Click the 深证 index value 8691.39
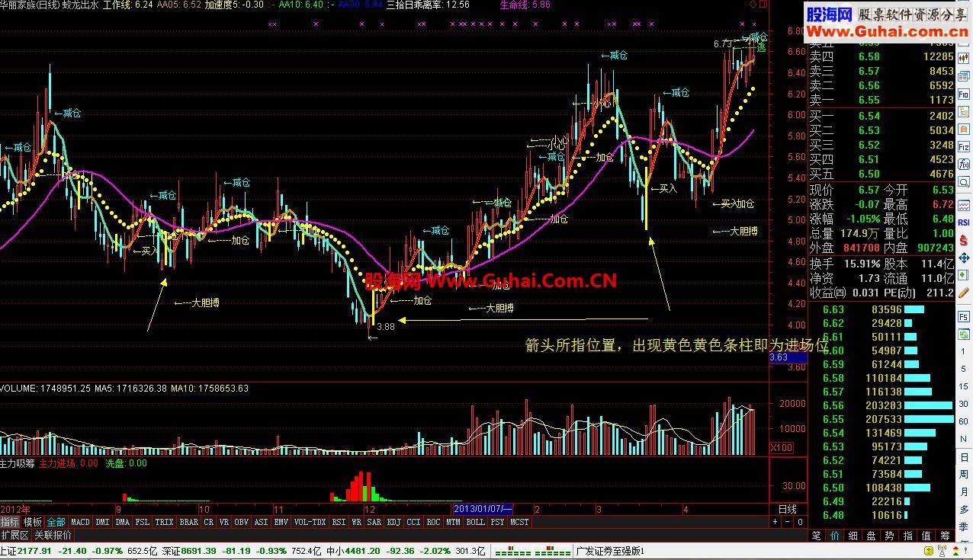The width and height of the screenshot is (973, 560). (x=198, y=551)
